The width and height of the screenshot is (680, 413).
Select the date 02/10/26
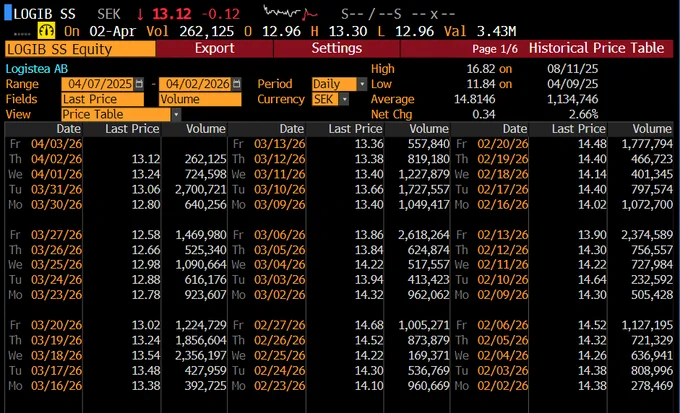(x=503, y=280)
